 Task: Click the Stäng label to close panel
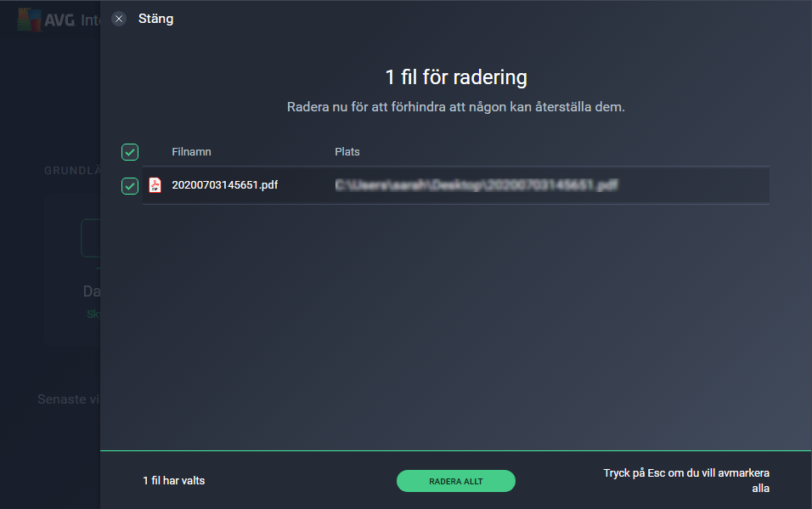[x=156, y=19]
